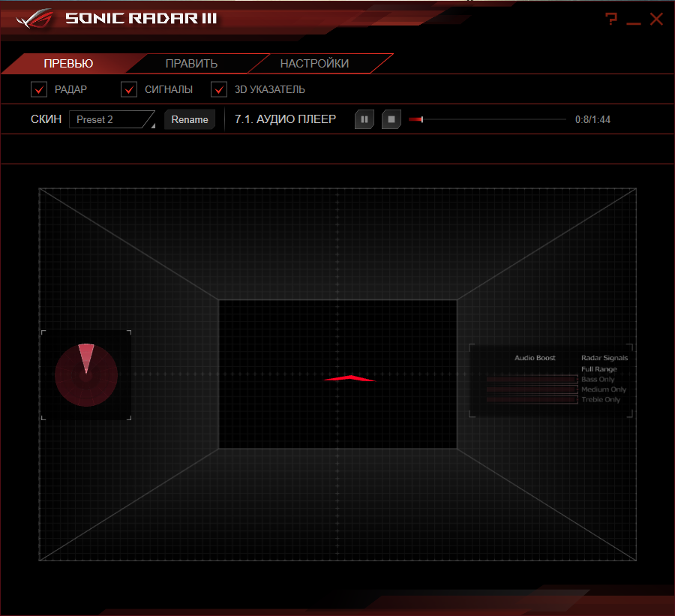Screen dimensions: 675x616
Task: Click the 0:8/1:44 playback time
Action: click(592, 119)
